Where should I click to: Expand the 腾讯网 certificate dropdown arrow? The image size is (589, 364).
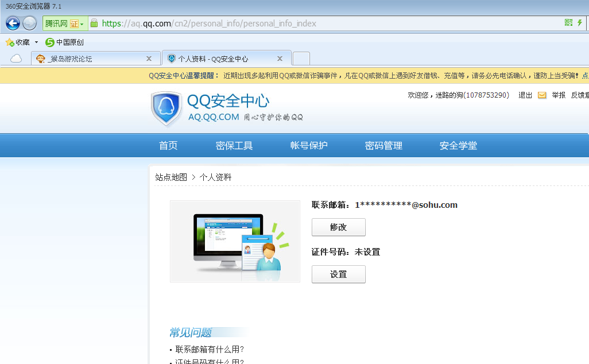click(82, 24)
